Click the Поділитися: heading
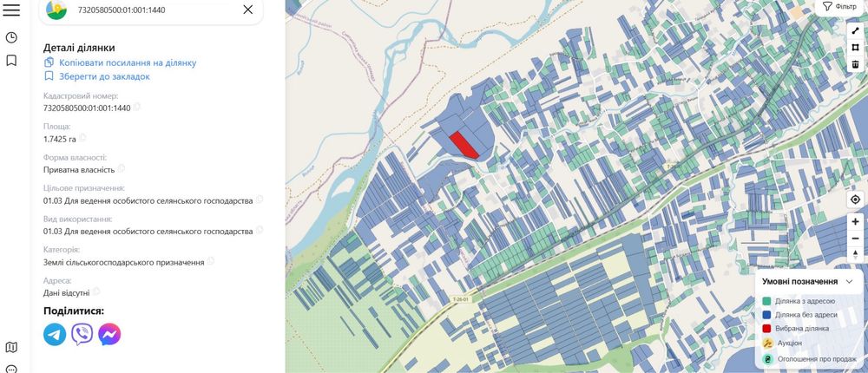The width and height of the screenshot is (868, 373). [74, 311]
